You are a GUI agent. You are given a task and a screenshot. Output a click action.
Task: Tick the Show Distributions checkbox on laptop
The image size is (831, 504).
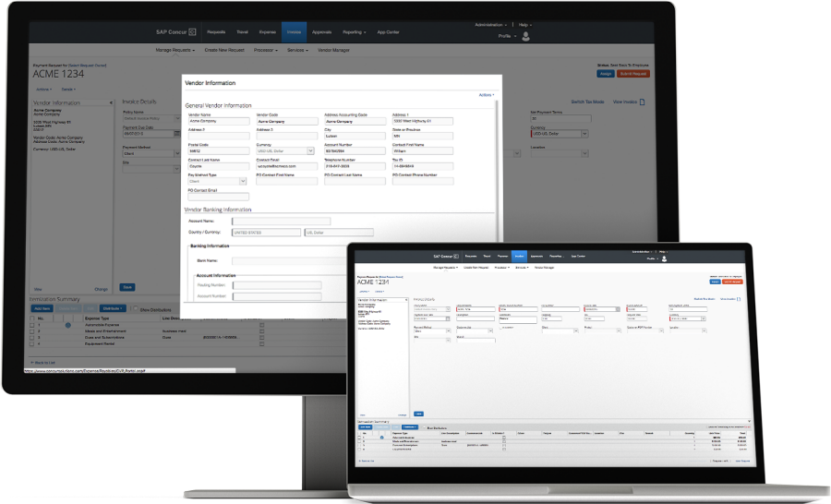click(424, 427)
